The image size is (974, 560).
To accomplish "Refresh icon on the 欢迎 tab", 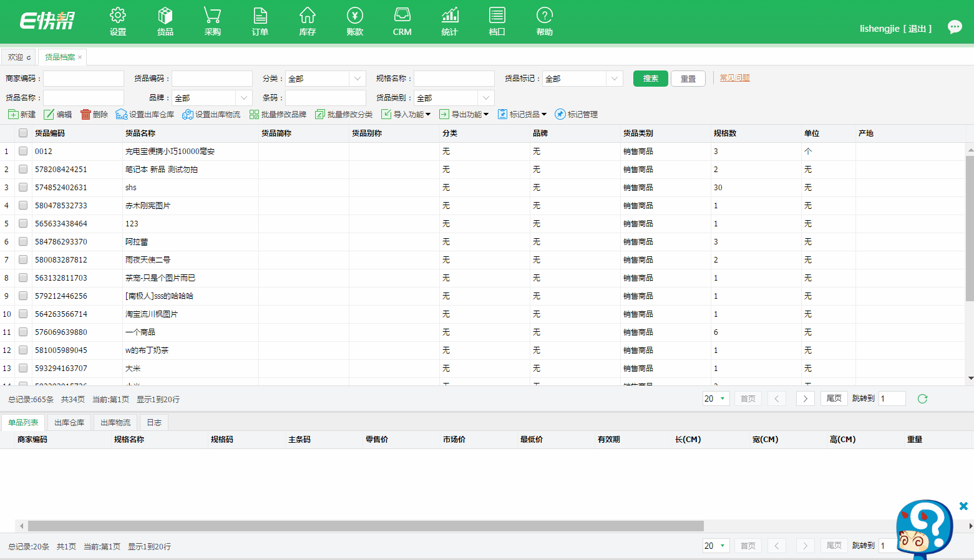I will click(29, 57).
